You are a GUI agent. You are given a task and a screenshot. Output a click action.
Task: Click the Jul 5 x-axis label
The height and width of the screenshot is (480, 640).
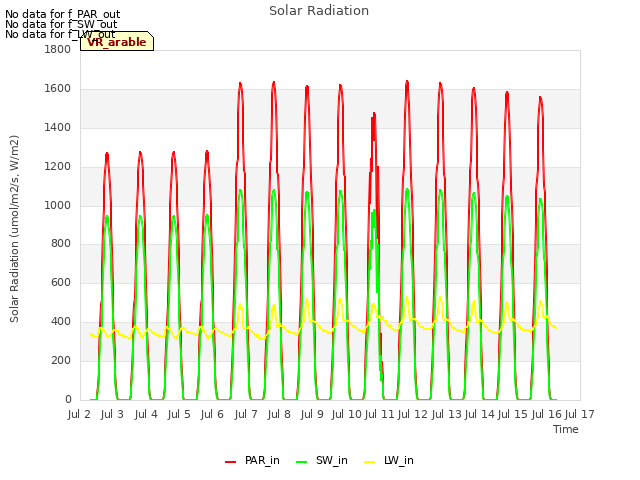(179, 414)
